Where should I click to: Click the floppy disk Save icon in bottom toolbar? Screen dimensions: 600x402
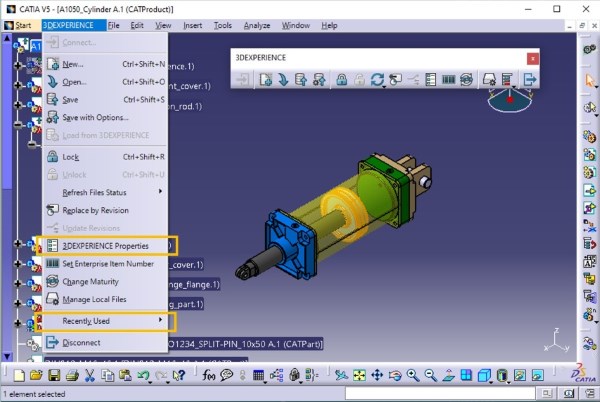(54, 375)
